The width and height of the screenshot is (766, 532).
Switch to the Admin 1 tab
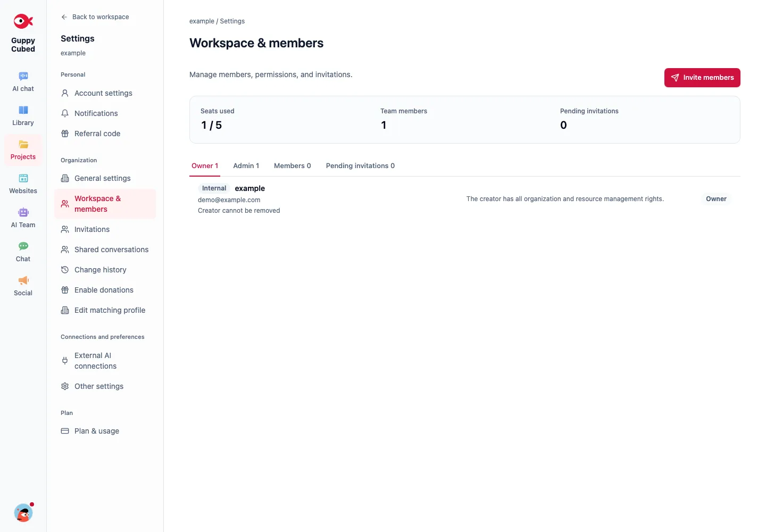[x=246, y=166]
